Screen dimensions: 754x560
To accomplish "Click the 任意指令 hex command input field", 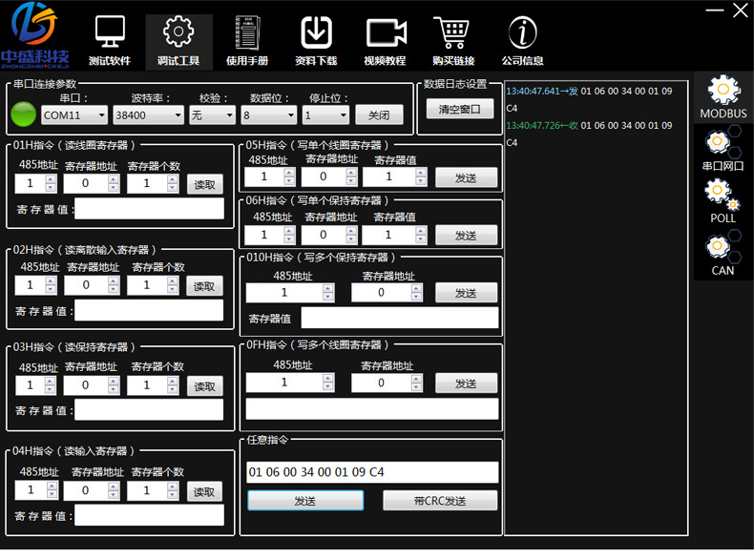I will coord(372,472).
